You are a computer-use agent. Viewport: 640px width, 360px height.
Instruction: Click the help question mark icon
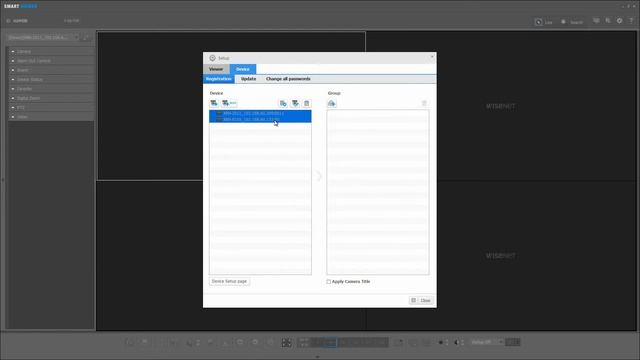[631, 20]
